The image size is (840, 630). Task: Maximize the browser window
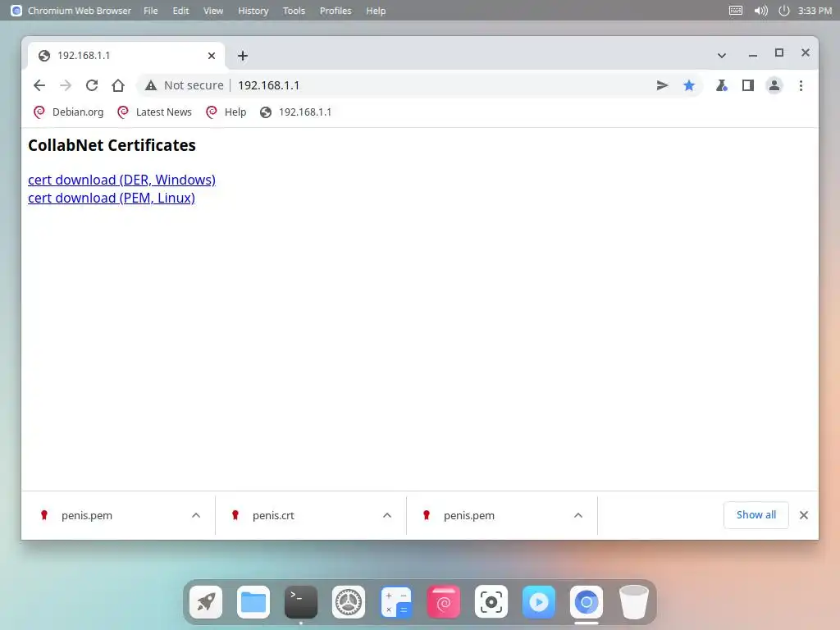point(779,52)
